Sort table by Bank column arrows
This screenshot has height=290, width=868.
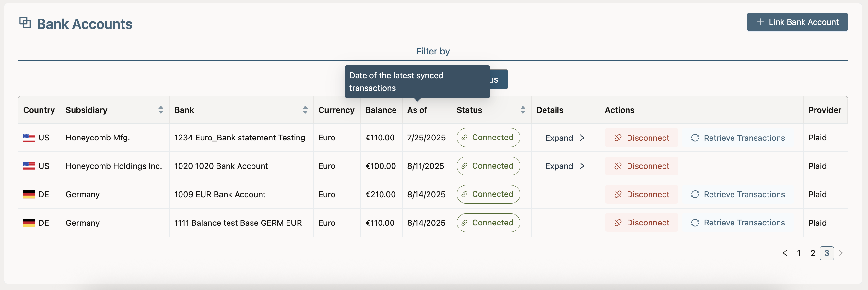305,110
